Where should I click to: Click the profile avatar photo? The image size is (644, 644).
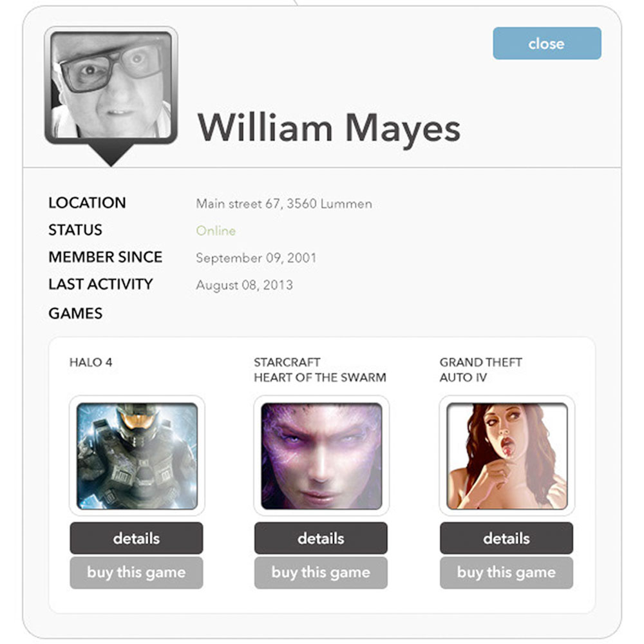(111, 85)
